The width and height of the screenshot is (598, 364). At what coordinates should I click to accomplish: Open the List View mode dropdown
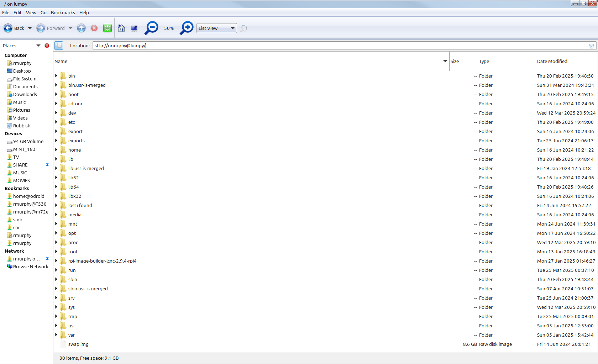pyautogui.click(x=216, y=28)
